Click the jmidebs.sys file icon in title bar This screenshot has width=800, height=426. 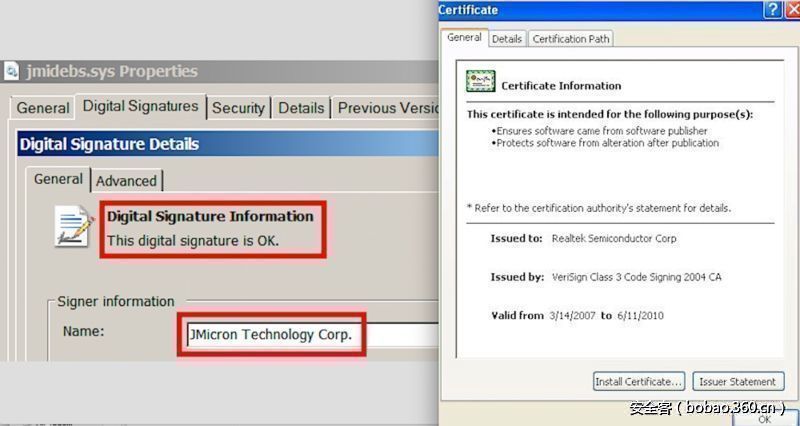11,72
